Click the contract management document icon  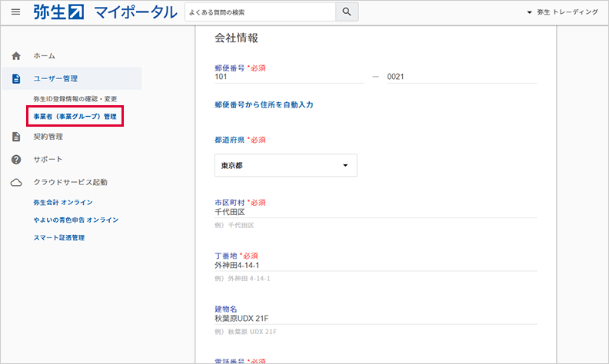tap(16, 137)
